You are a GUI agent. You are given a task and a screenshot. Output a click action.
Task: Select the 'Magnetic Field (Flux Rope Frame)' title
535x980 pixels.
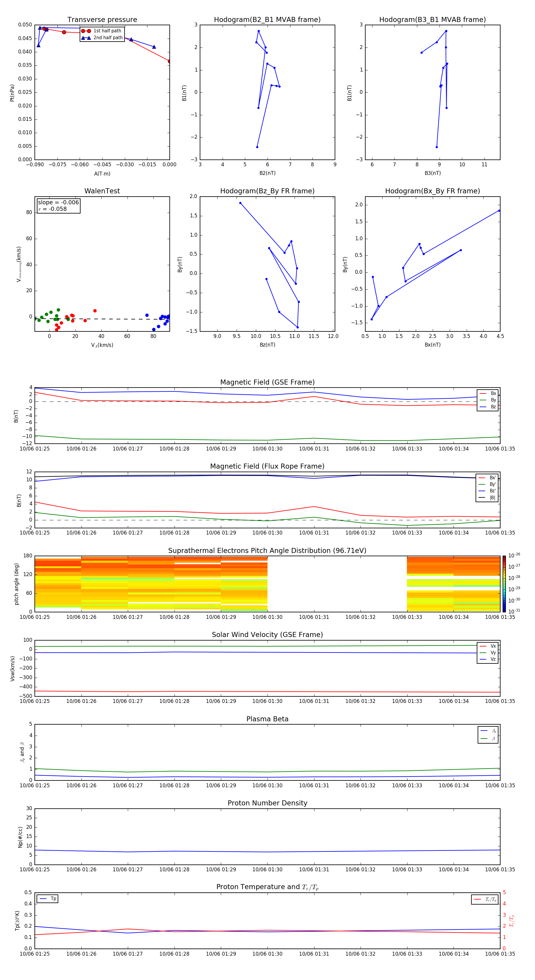(x=267, y=467)
